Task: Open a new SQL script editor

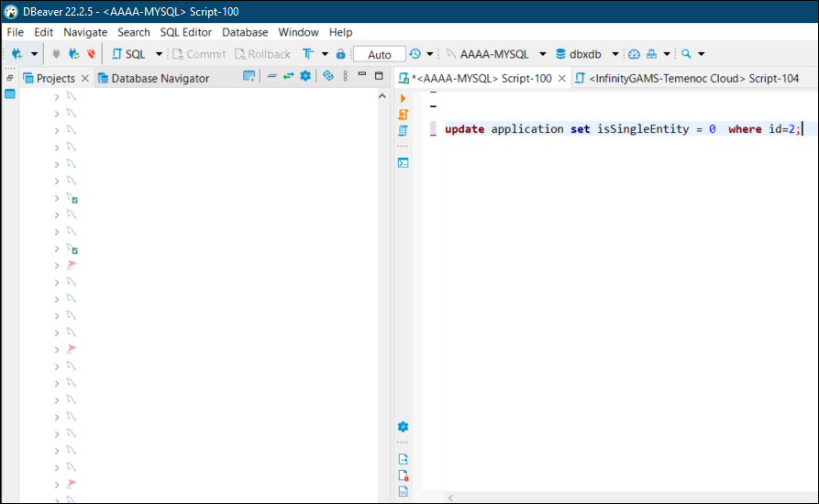Action: pos(128,54)
